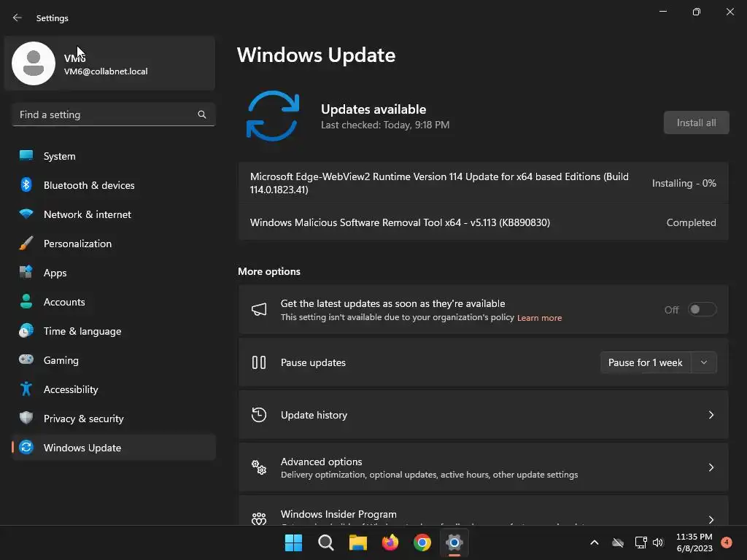The image size is (747, 560).
Task: Open Windows Insider Program chevron
Action: [x=711, y=519]
